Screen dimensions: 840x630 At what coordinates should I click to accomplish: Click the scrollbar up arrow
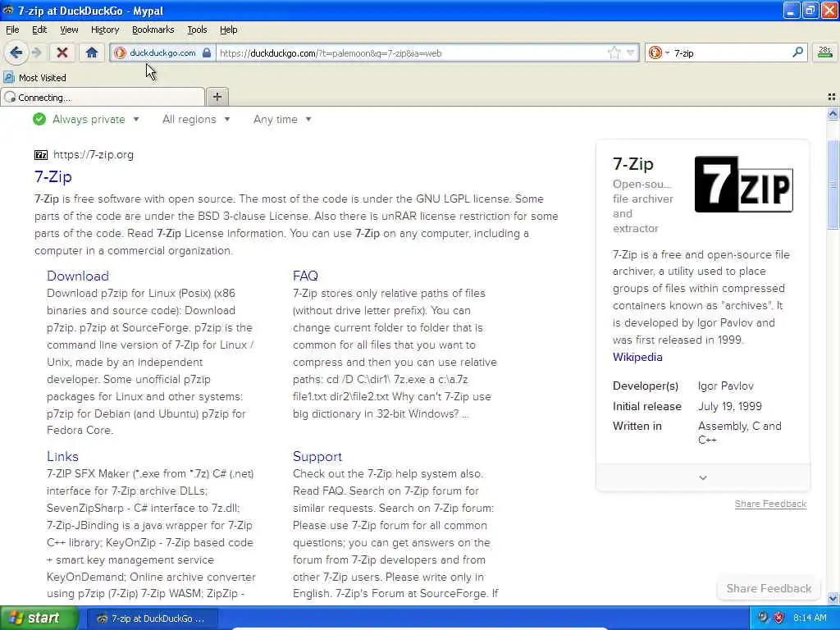pos(833,113)
